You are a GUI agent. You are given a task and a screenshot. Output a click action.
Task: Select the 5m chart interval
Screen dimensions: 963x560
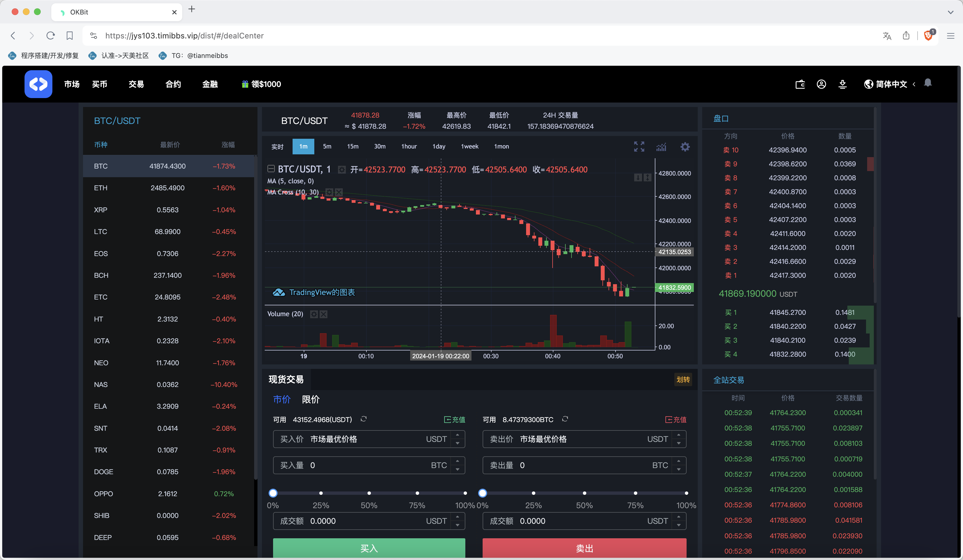pos(327,147)
